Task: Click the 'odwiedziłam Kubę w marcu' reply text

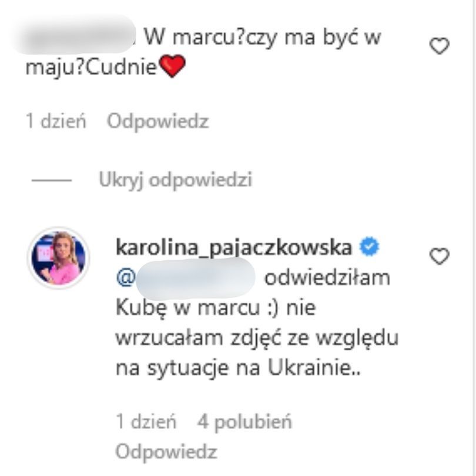Action: tap(253, 292)
